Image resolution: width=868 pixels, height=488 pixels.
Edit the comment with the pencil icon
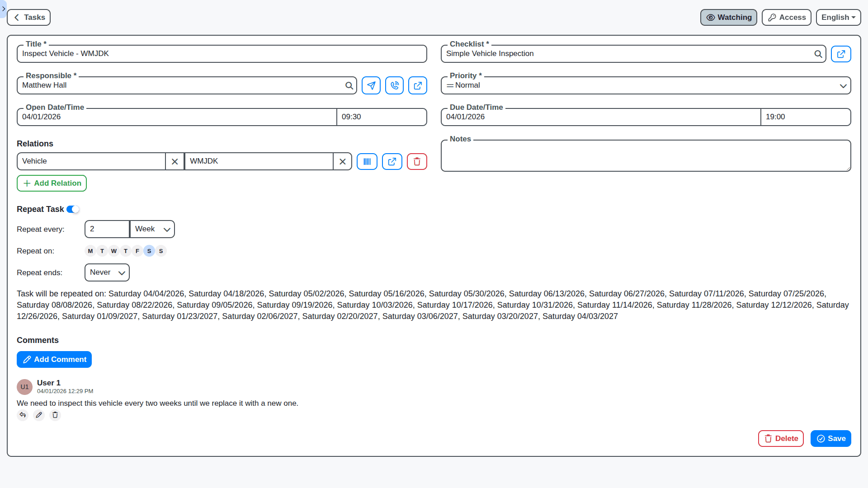pos(39,415)
